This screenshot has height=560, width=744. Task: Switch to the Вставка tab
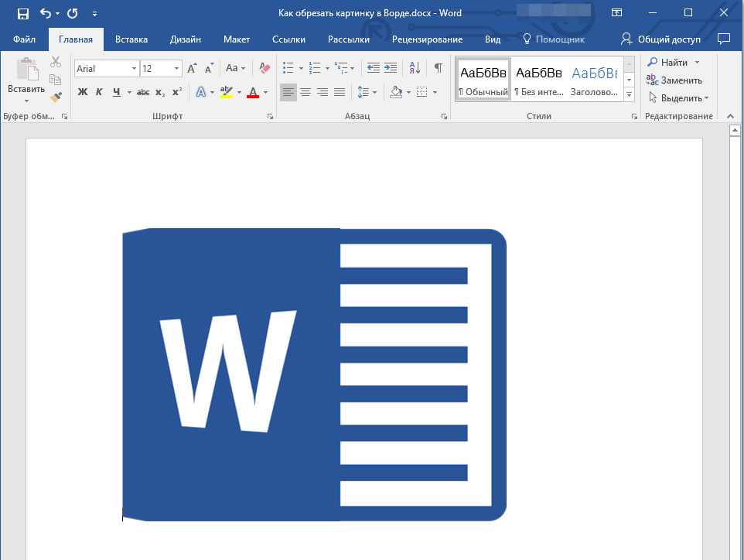[x=131, y=39]
